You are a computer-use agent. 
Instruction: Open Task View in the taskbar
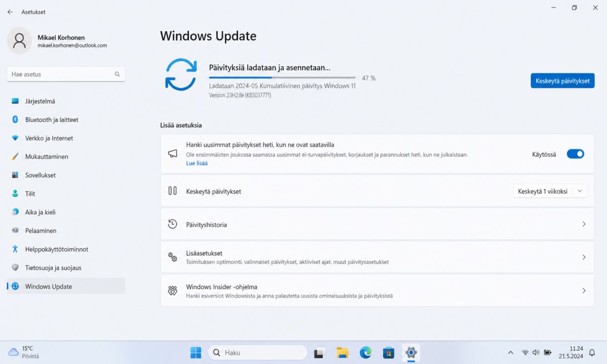tap(319, 352)
